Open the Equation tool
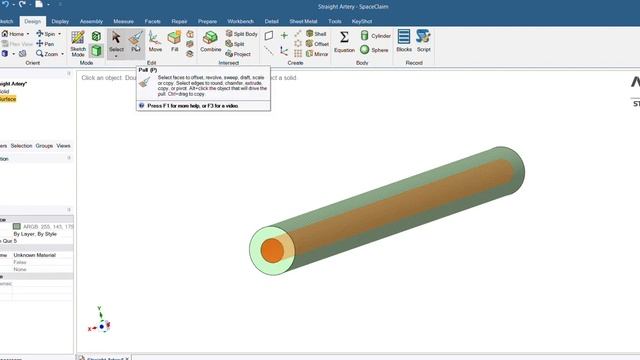 [x=344, y=42]
